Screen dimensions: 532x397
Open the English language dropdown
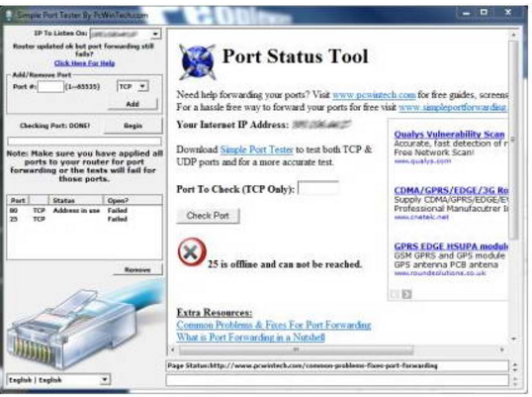(105, 379)
